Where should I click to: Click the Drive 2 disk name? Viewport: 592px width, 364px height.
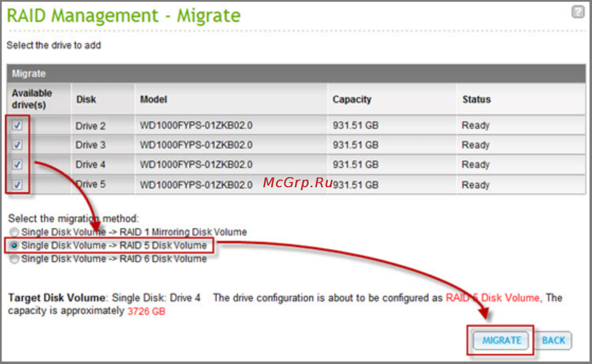coord(90,126)
